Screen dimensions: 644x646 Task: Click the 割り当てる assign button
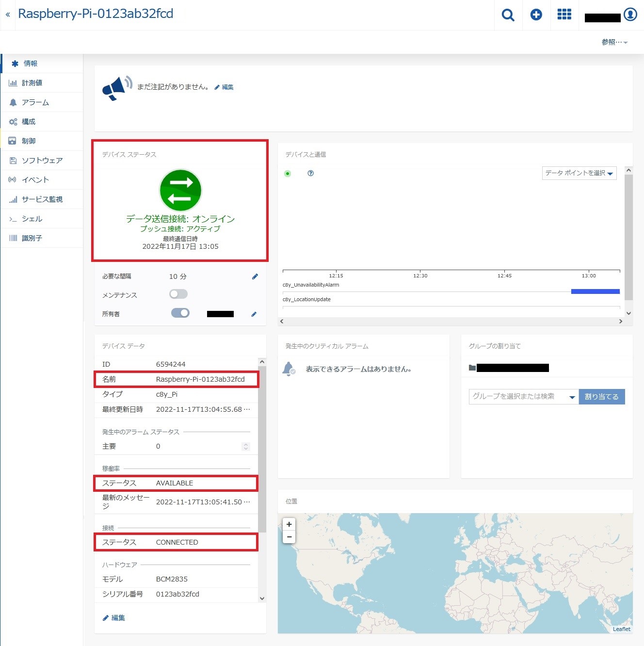pos(601,397)
